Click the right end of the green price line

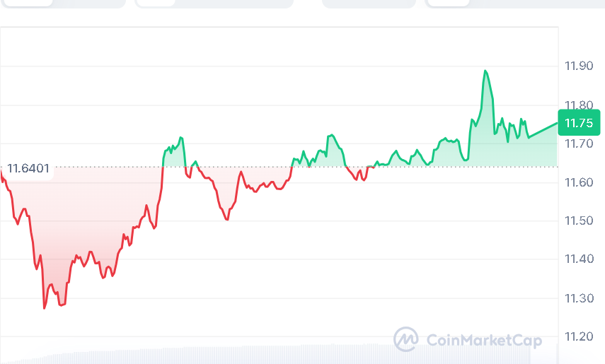557,124
